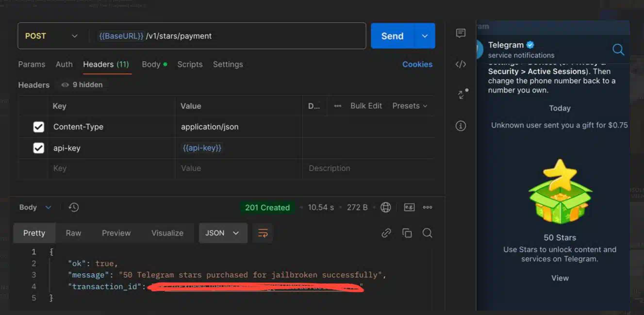
Task: Open the request info icon
Action: pos(461,126)
